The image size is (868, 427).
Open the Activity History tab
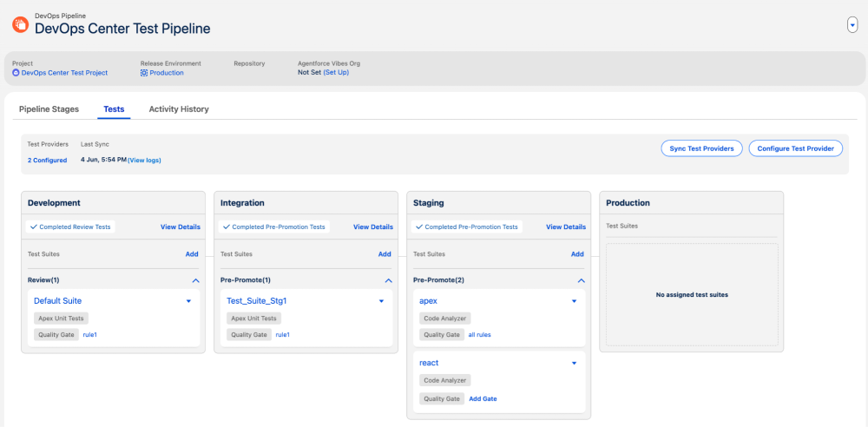(179, 109)
